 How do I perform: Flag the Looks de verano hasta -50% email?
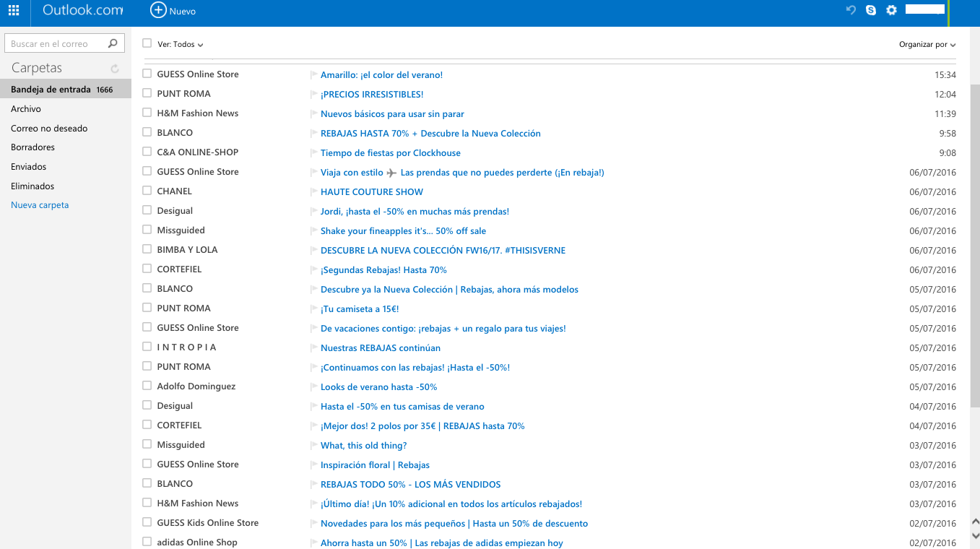314,387
